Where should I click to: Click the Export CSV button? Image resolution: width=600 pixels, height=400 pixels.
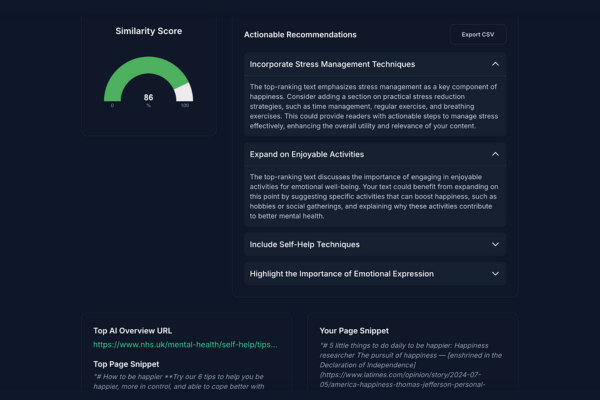(x=478, y=34)
